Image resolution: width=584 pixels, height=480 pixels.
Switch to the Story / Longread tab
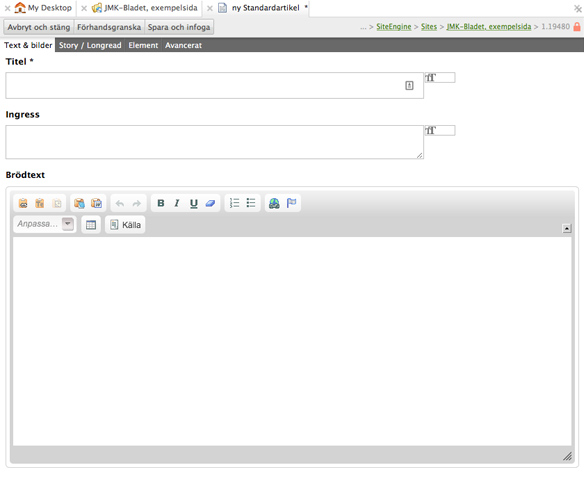90,45
